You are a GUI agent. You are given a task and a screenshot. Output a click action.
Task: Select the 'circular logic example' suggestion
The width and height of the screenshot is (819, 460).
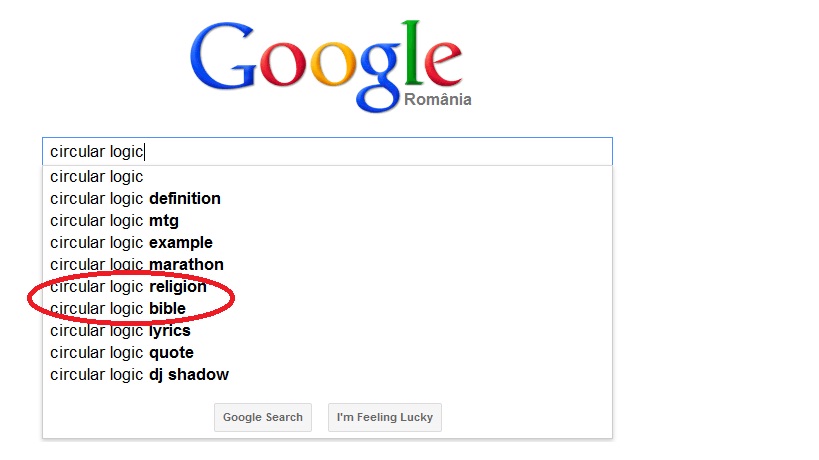click(x=327, y=242)
